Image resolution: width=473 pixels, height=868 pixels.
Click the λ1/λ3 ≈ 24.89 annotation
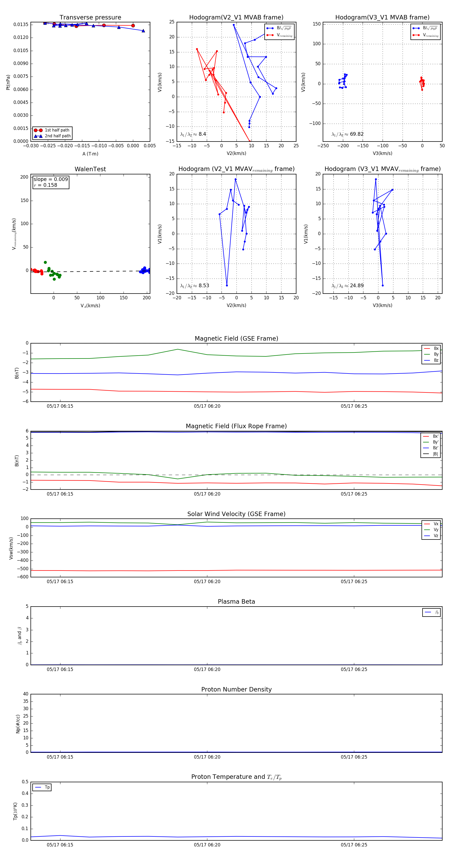point(347,286)
